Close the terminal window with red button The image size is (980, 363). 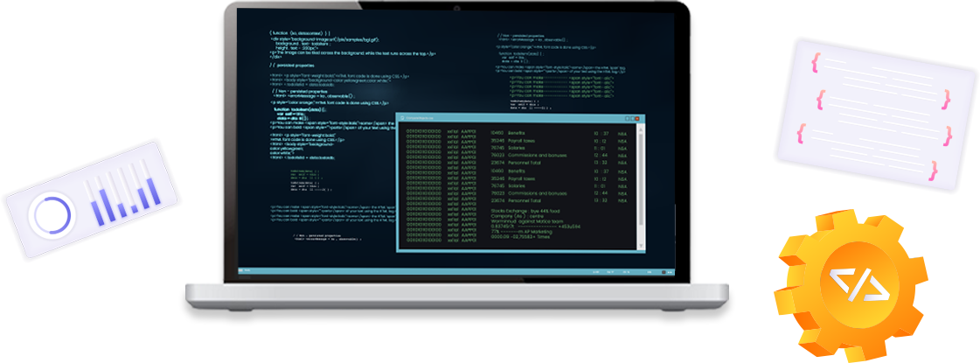click(636, 118)
